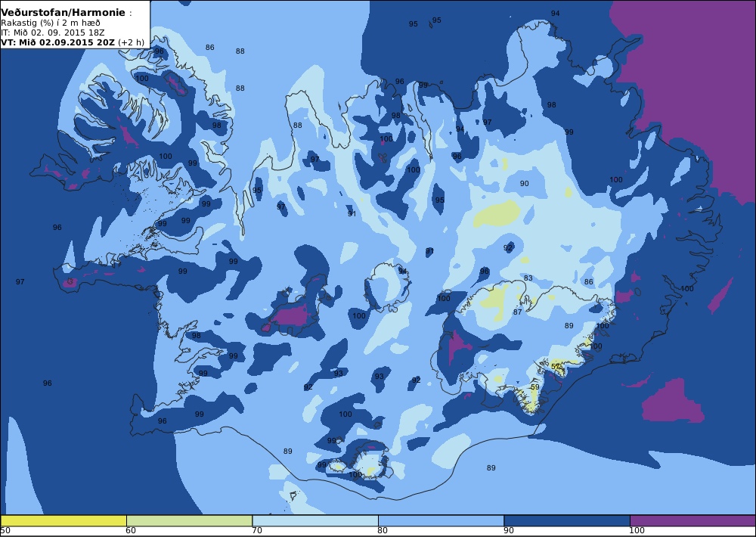The width and height of the screenshot is (756, 537).
Task: Click the Veðurstofan/Harmonie title text
Action: pyautogui.click(x=63, y=13)
